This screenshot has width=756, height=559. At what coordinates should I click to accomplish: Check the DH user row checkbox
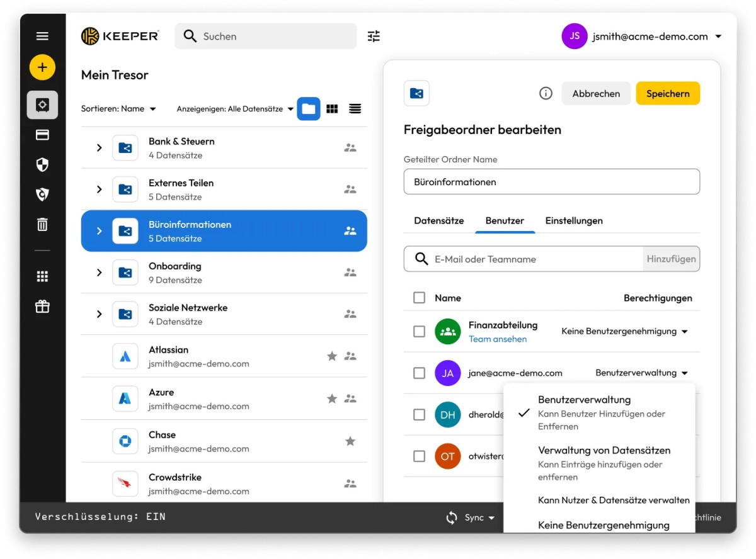[419, 415]
